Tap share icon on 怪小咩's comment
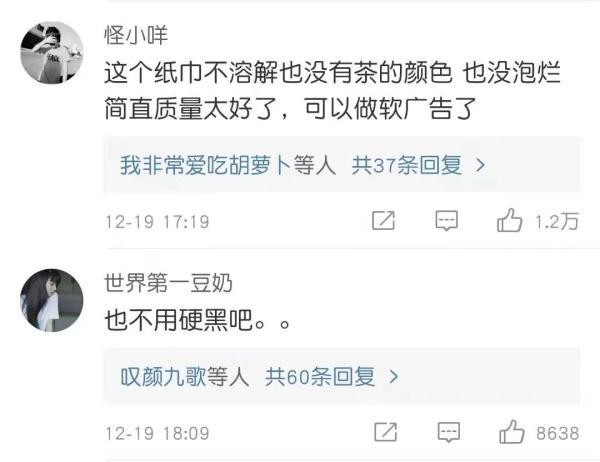Screen dimensions: 600x462 [x=383, y=221]
